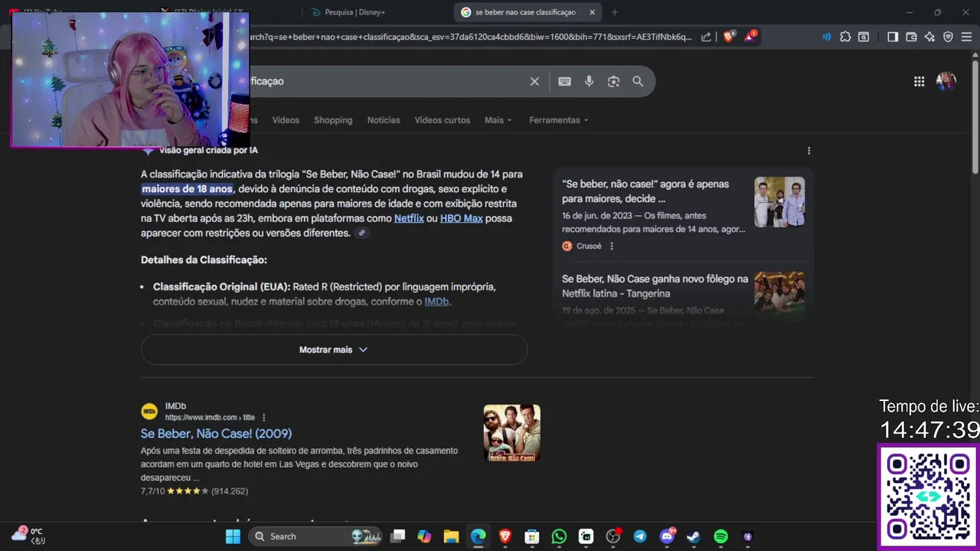This screenshot has height=551, width=980.
Task: Open Se Beber, Não Case! (2009) result
Action: pos(216,433)
